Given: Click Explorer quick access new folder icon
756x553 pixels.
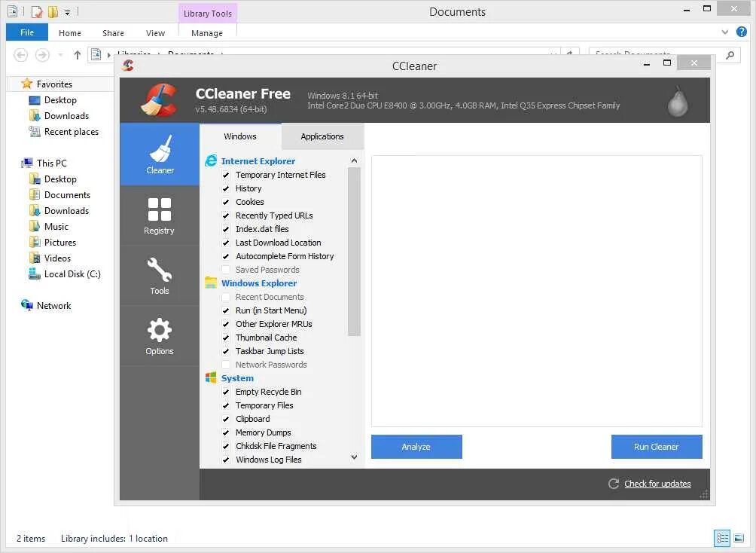Looking at the screenshot, I should pyautogui.click(x=53, y=11).
